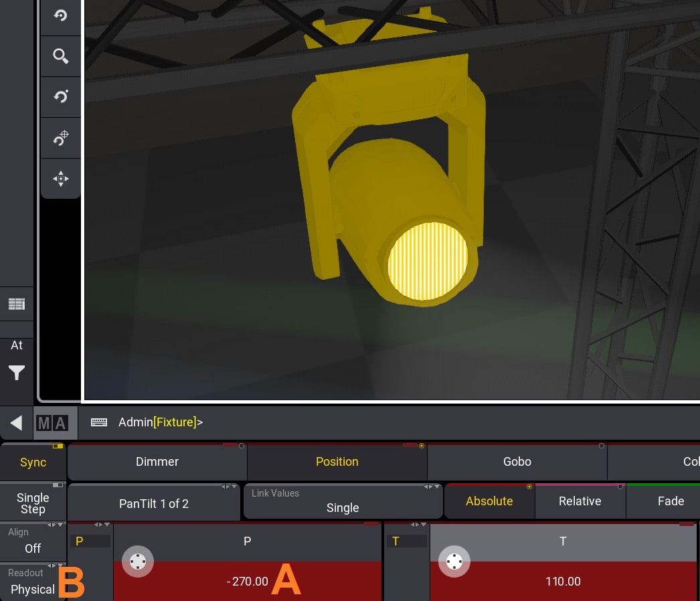
Task: Switch to the Dimmer feature tab
Action: (157, 462)
